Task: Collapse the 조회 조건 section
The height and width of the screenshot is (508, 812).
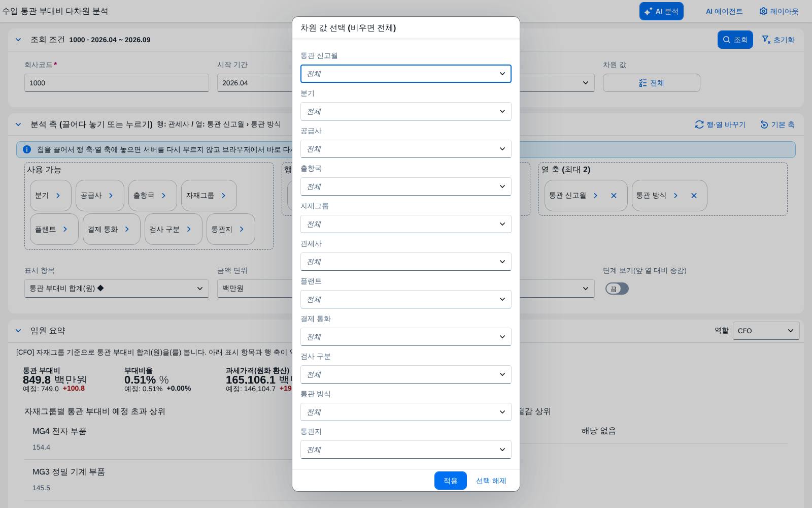Action: (x=18, y=40)
